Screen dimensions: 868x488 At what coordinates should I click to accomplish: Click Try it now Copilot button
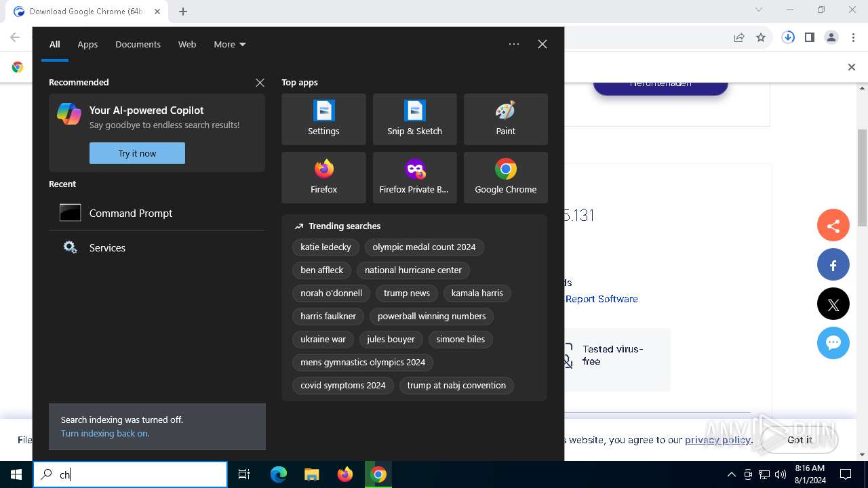pos(137,153)
